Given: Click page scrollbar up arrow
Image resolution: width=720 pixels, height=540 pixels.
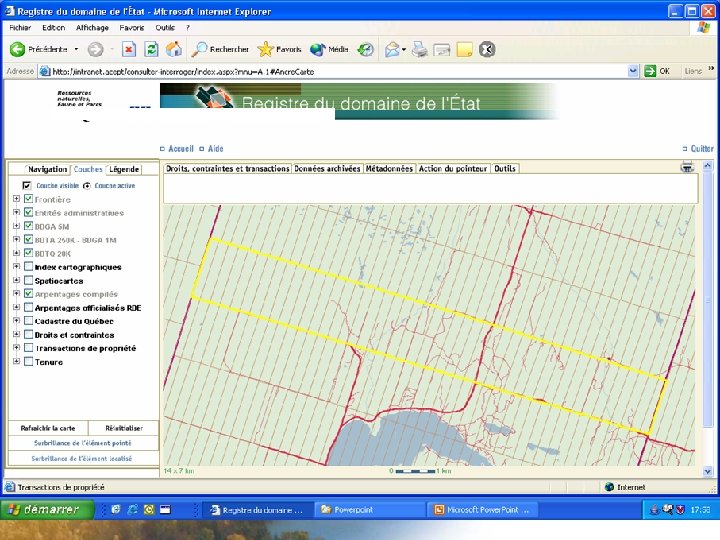Looking at the screenshot, I should click(708, 166).
